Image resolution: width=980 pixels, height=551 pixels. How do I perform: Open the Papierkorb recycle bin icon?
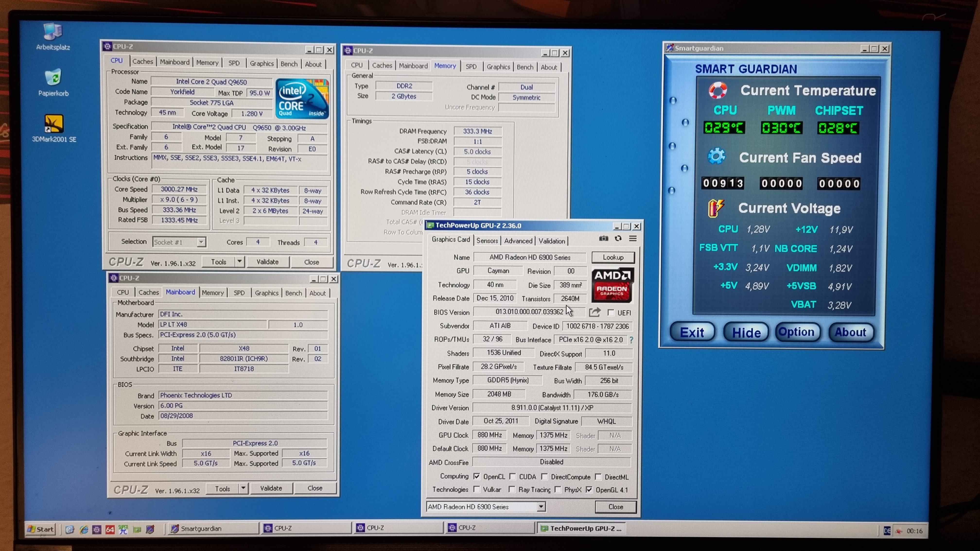(x=53, y=82)
